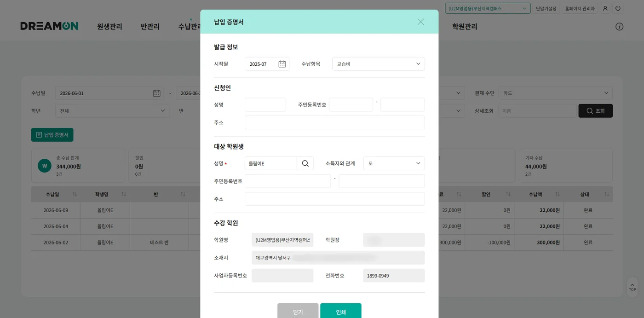Click the 신청인 주소 input field

pos(335,122)
